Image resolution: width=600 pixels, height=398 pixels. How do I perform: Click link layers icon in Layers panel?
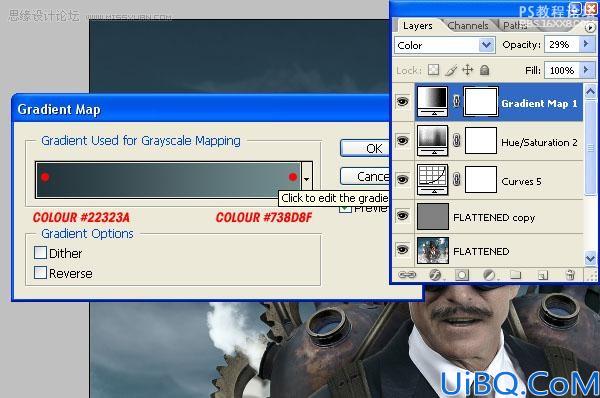click(407, 275)
